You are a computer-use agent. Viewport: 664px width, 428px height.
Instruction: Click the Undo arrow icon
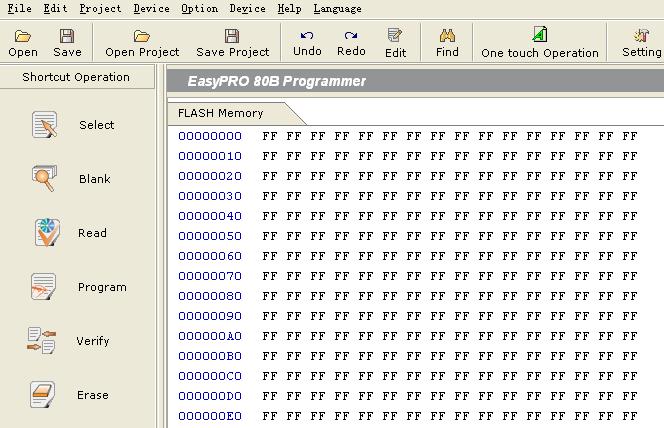click(x=307, y=36)
